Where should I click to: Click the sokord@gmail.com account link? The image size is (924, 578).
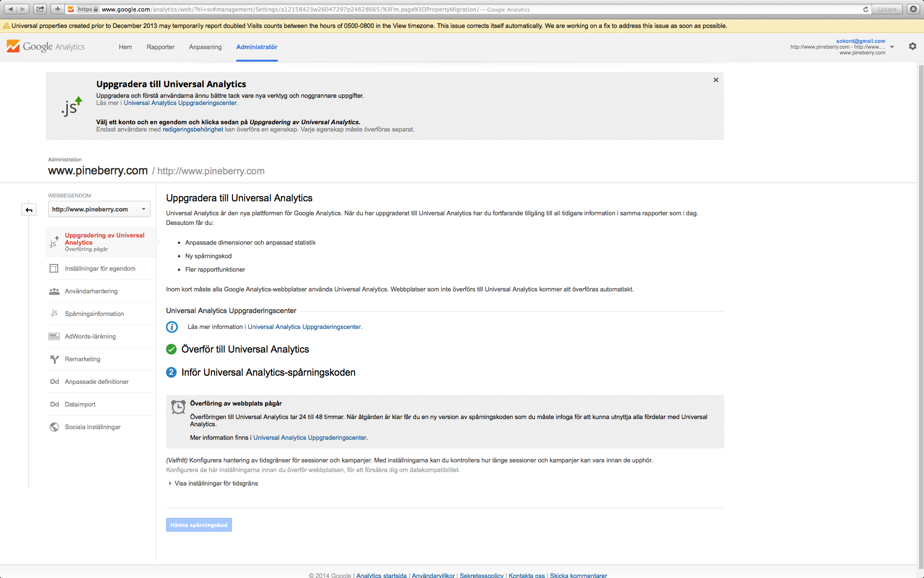coord(860,41)
